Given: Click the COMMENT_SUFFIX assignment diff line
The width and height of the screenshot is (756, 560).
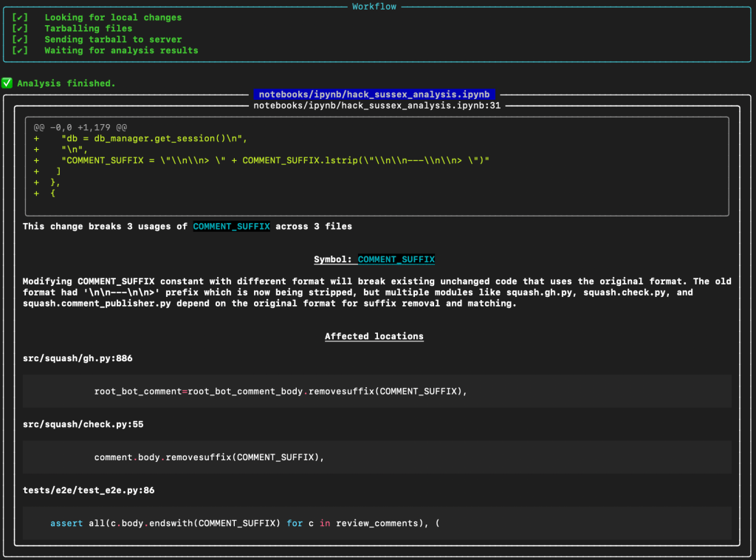Looking at the screenshot, I should (x=275, y=160).
